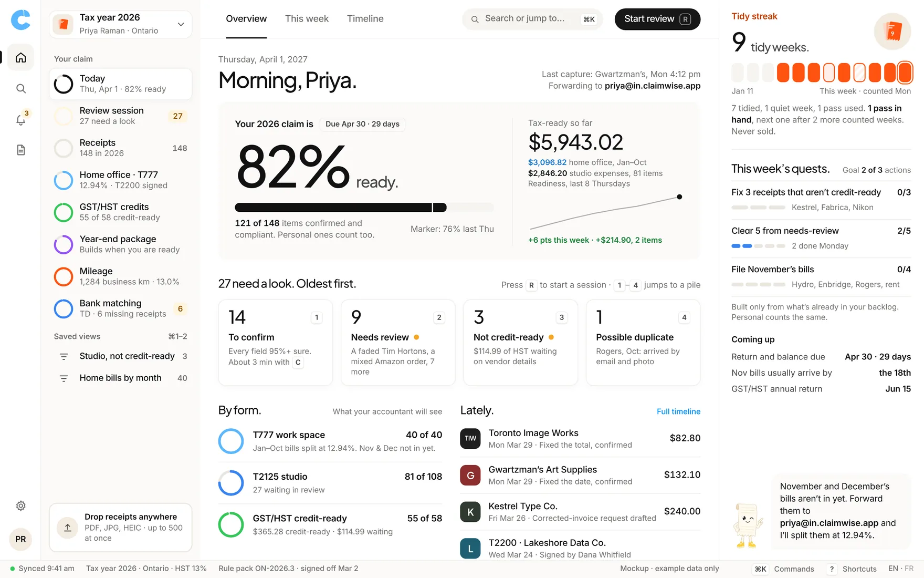Open the Possible duplicate pile card
The image size is (924, 578).
643,343
